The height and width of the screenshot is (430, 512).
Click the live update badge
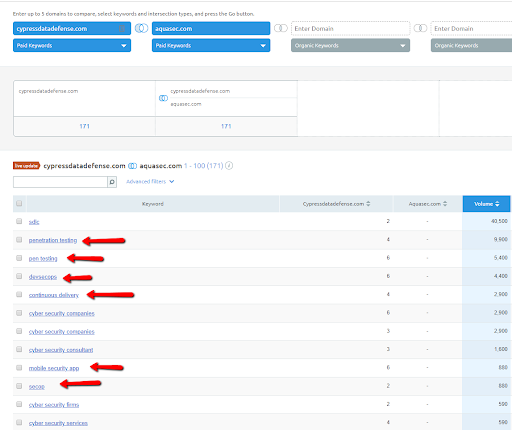pos(26,166)
